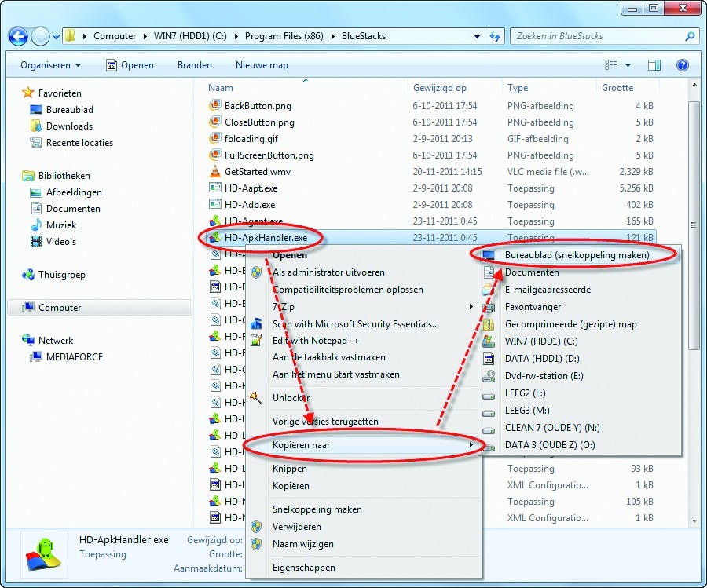Choose Knippen in the context menu
The image size is (707, 588).
289,469
